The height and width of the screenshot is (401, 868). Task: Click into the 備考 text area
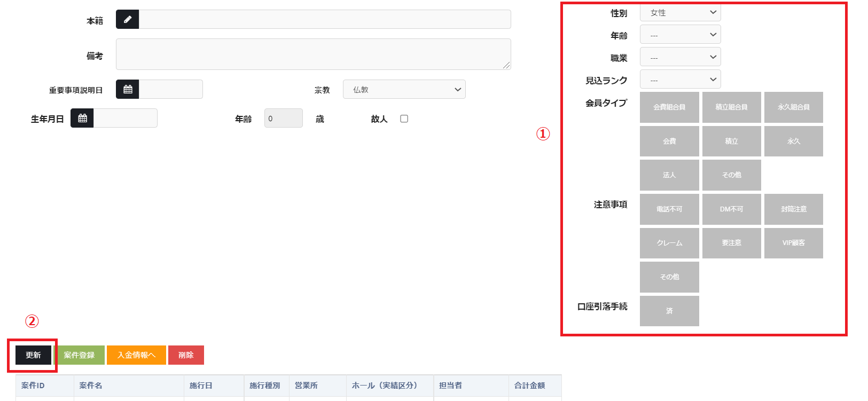coord(313,54)
